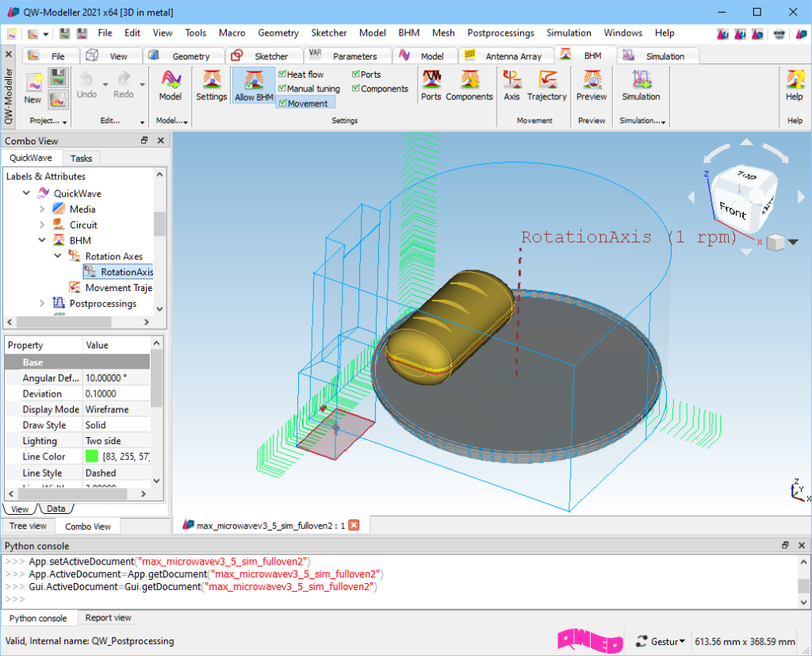The image size is (812, 656).
Task: Open Help from the ribbon's right end
Action: click(x=795, y=86)
